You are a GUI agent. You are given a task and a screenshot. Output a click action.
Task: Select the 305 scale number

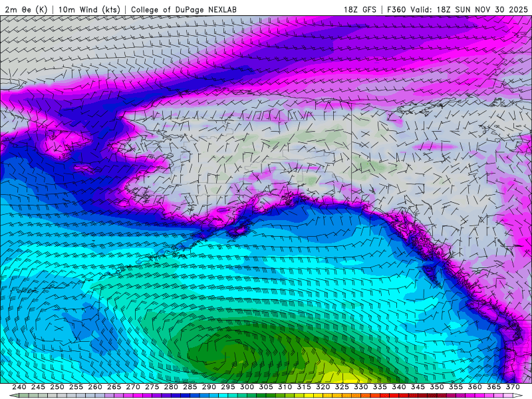[x=266, y=387]
